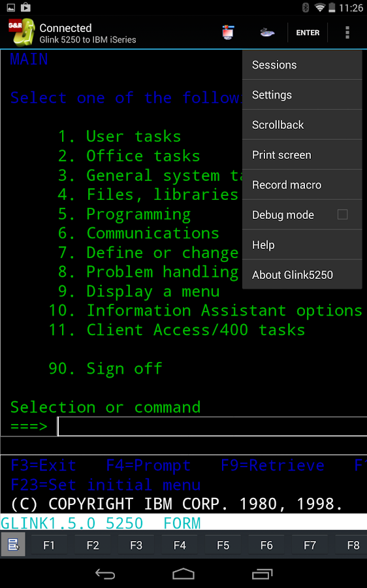367x588 pixels.
Task: Open Help from the overflow menu
Action: pyautogui.click(x=302, y=245)
